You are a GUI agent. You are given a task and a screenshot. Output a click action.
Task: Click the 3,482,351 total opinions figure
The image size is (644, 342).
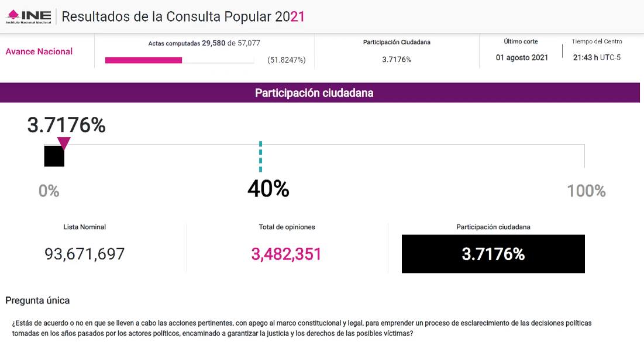click(x=286, y=254)
